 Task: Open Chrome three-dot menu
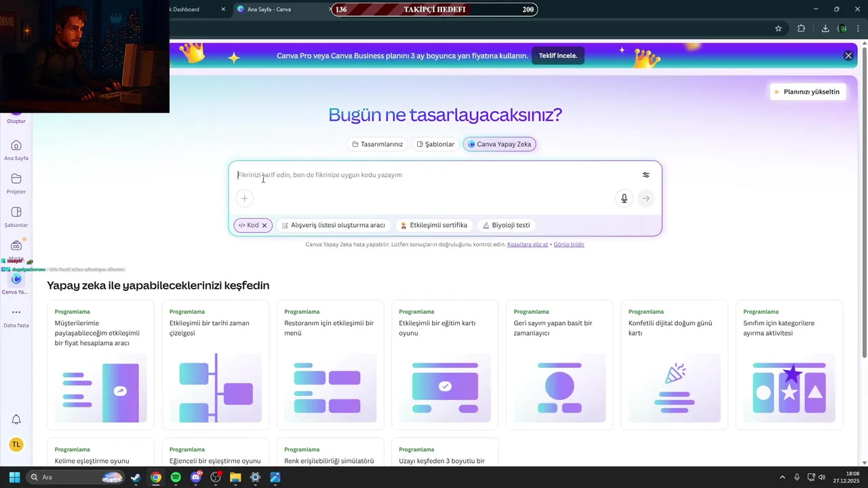click(859, 28)
